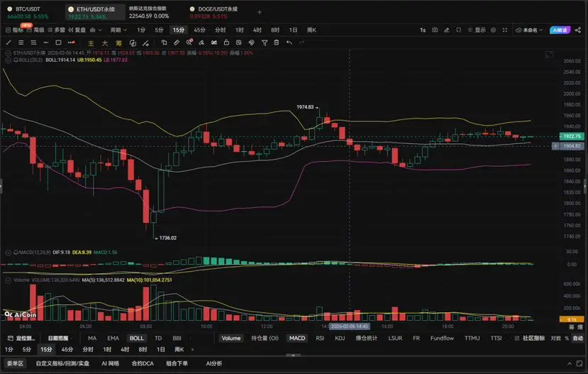The width and height of the screenshot is (588, 374).
Task: Select the 1时 timeframe in top bar
Action: click(239, 30)
